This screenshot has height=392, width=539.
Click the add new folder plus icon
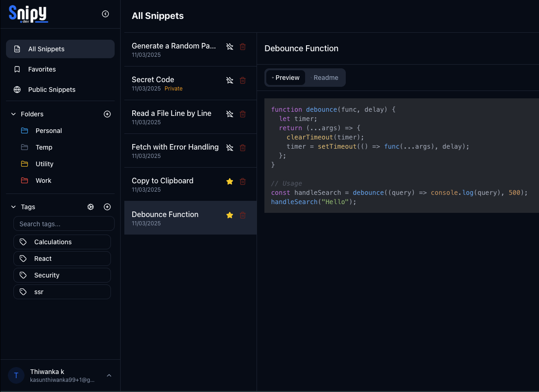point(107,114)
